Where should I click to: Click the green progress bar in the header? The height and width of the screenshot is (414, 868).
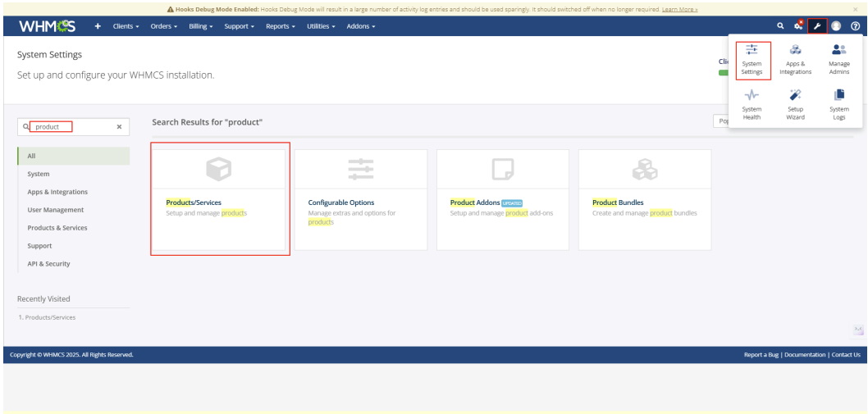(x=724, y=72)
